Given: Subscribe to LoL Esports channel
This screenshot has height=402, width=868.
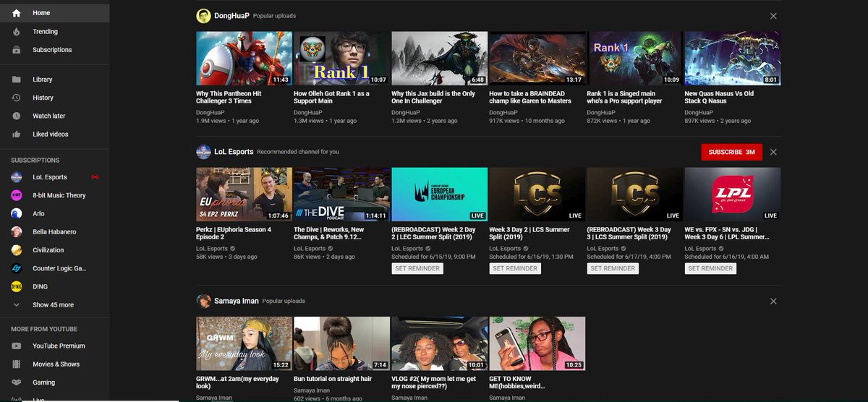Looking at the screenshot, I should coord(731,152).
